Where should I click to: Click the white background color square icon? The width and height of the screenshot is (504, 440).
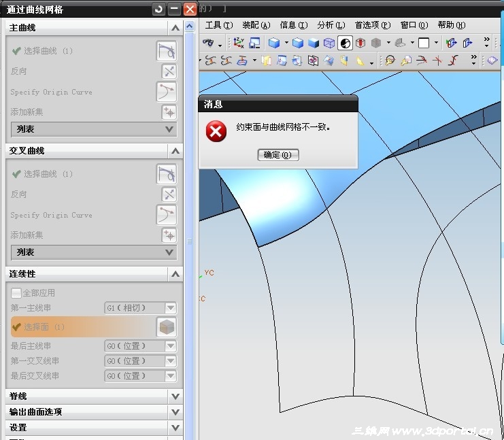click(x=424, y=43)
